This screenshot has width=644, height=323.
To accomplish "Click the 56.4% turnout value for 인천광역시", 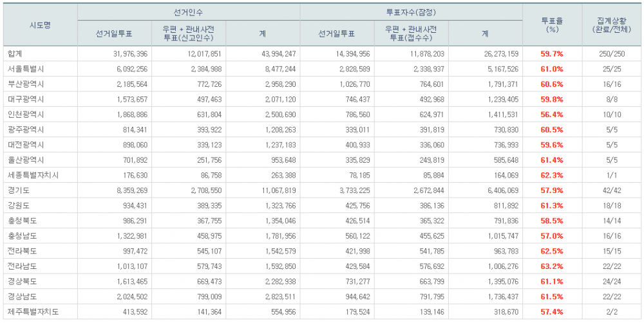I will pos(552,115).
